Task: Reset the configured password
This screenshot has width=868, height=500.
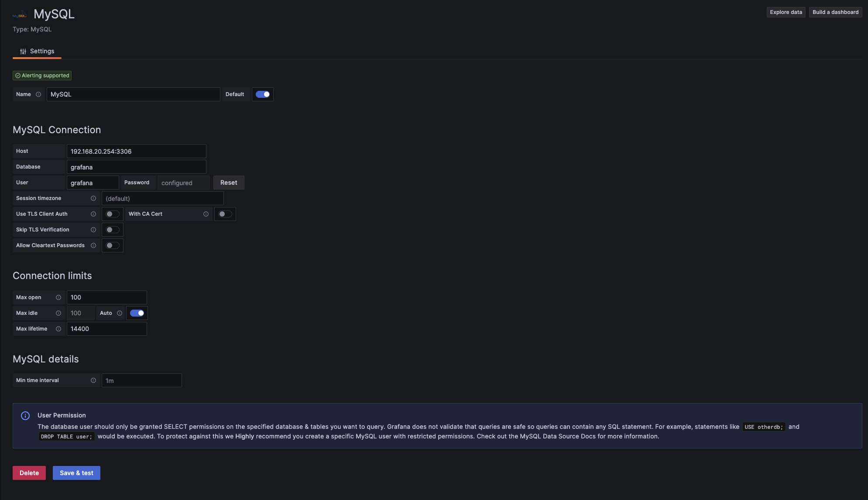Action: [229, 183]
